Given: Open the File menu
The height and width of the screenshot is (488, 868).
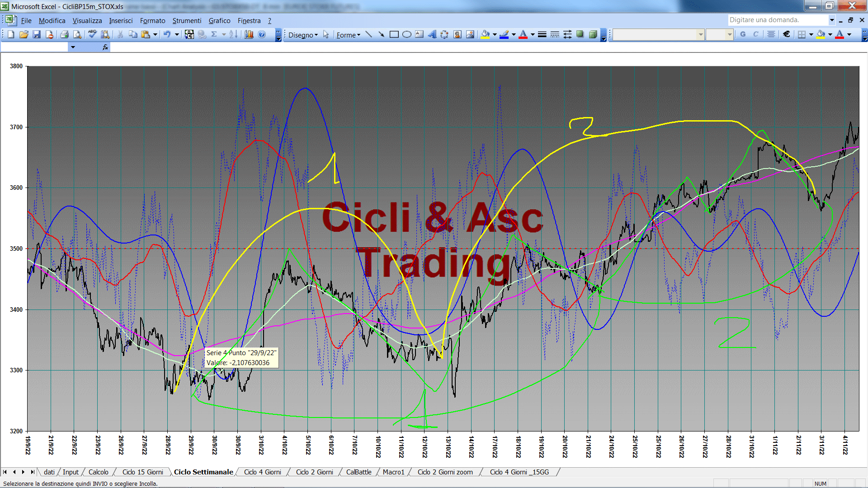Looking at the screenshot, I should 26,21.
